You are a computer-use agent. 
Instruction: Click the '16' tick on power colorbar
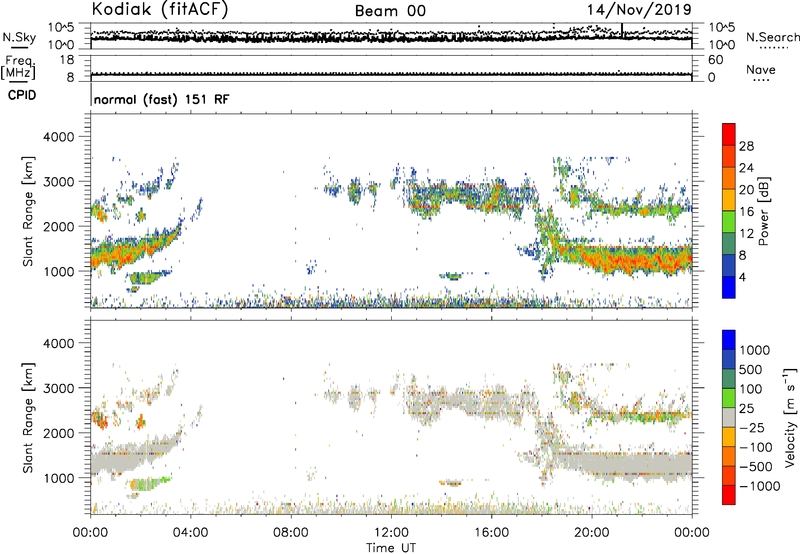[746, 212]
